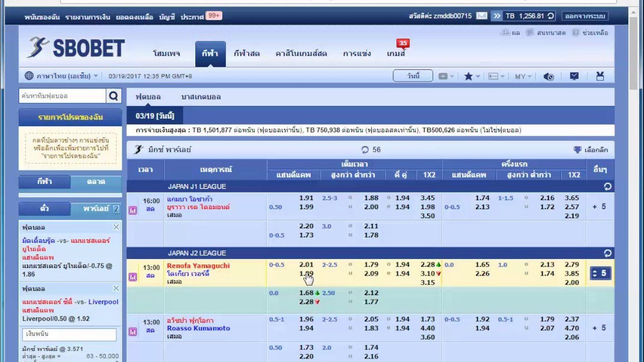Open the ยอดคงเหลือ balance link
The image size is (644, 362).
coord(134,17)
